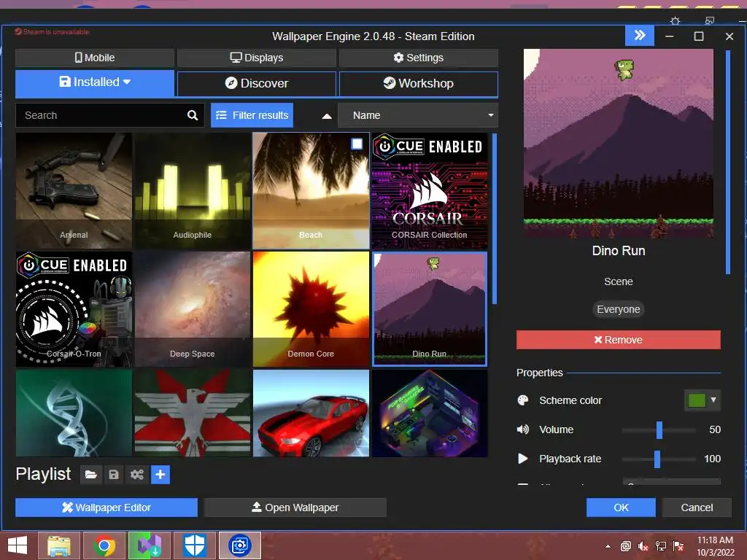747x560 pixels.
Task: Show hidden system tray icons
Action: click(608, 546)
